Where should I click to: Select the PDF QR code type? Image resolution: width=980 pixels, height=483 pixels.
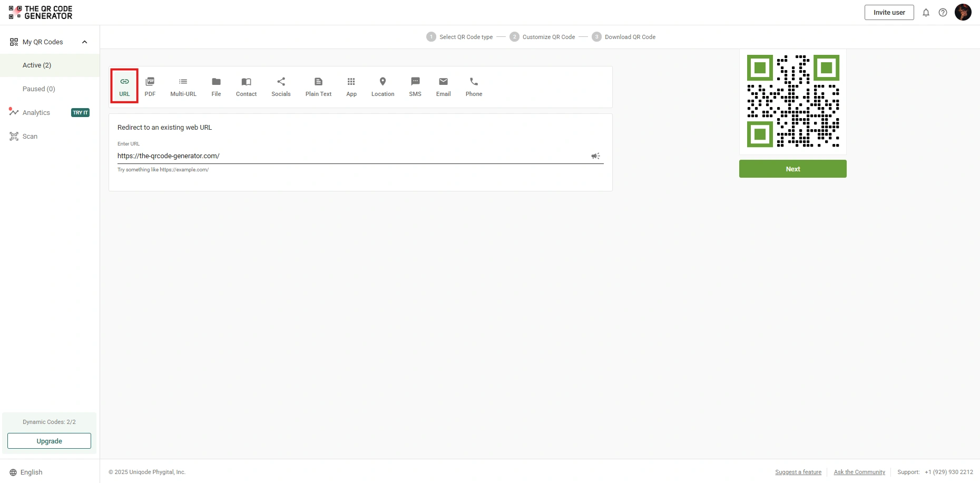click(x=150, y=86)
